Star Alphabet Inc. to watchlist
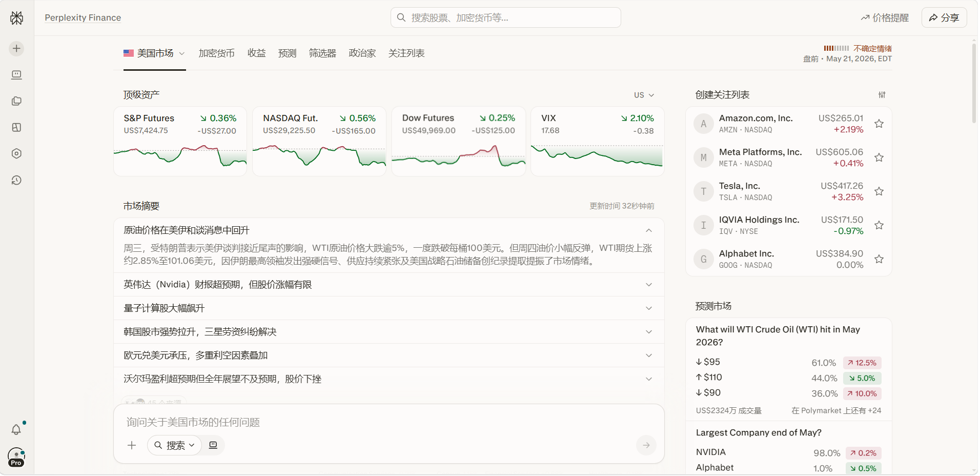 tap(879, 259)
